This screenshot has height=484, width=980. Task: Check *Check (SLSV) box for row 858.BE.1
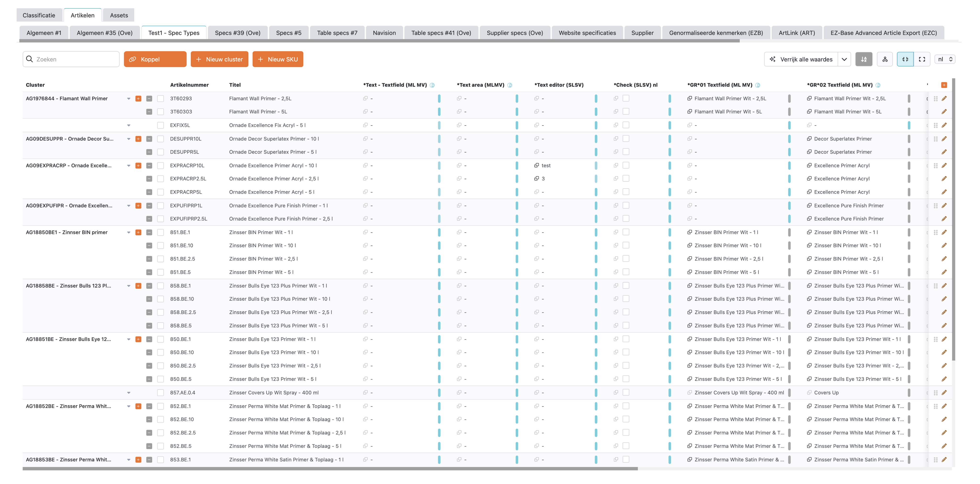626,286
